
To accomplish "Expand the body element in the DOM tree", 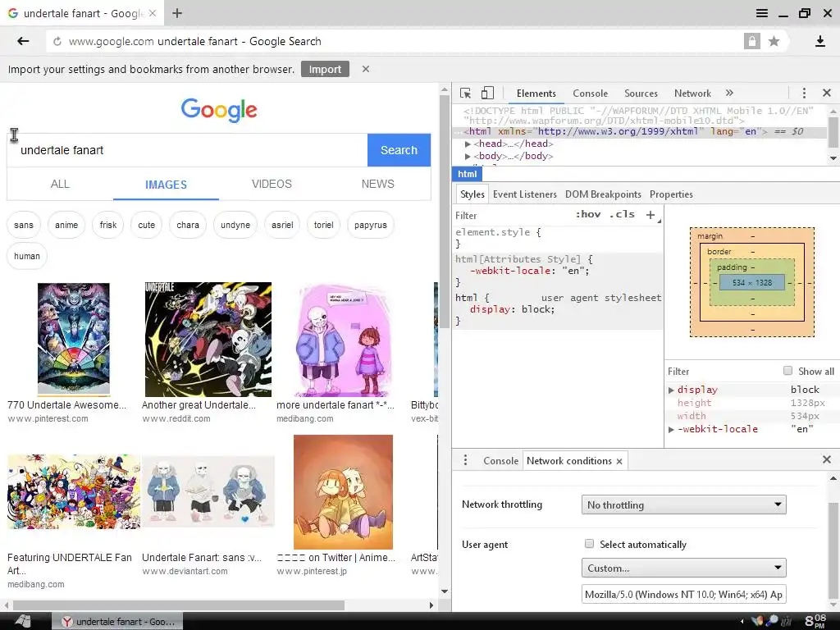I will point(468,157).
